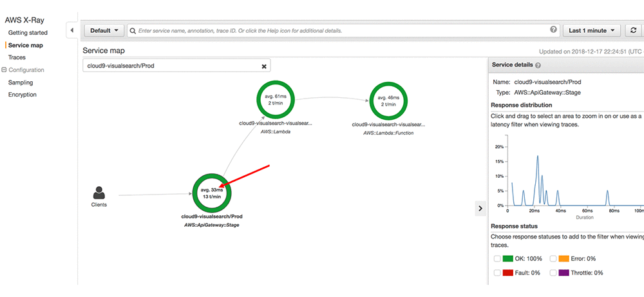Check the Error: 0% status filter
This screenshot has height=297, width=644.
[x=553, y=259]
